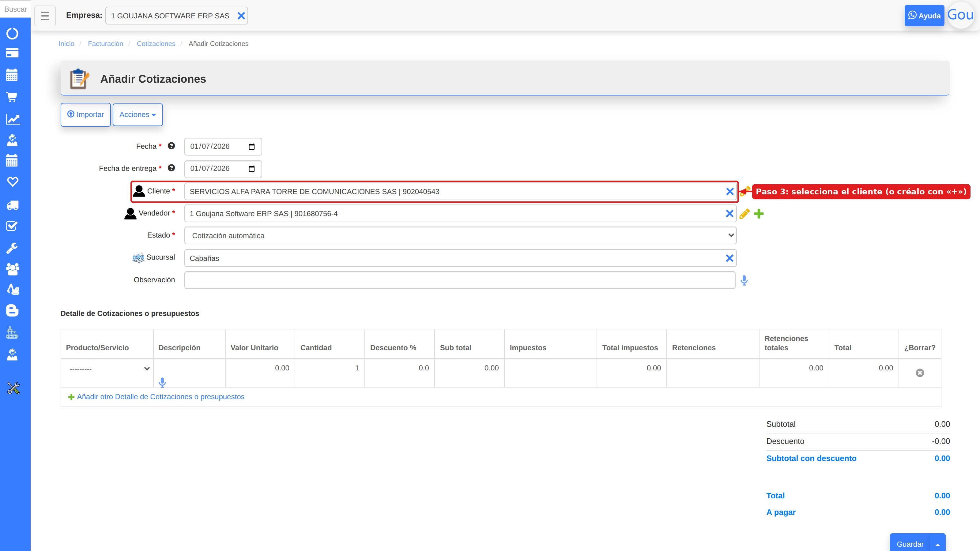980x551 pixels.
Task: Click the shopping cart sidebar icon
Action: (x=12, y=97)
